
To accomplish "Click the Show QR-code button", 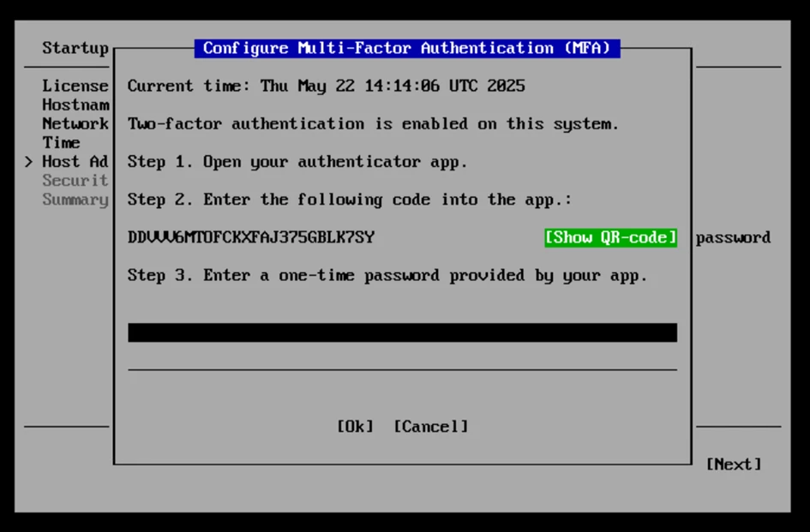I will (610, 237).
